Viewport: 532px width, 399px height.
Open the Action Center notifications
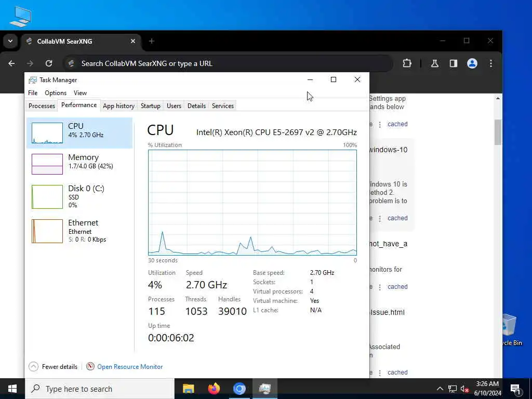click(x=515, y=389)
